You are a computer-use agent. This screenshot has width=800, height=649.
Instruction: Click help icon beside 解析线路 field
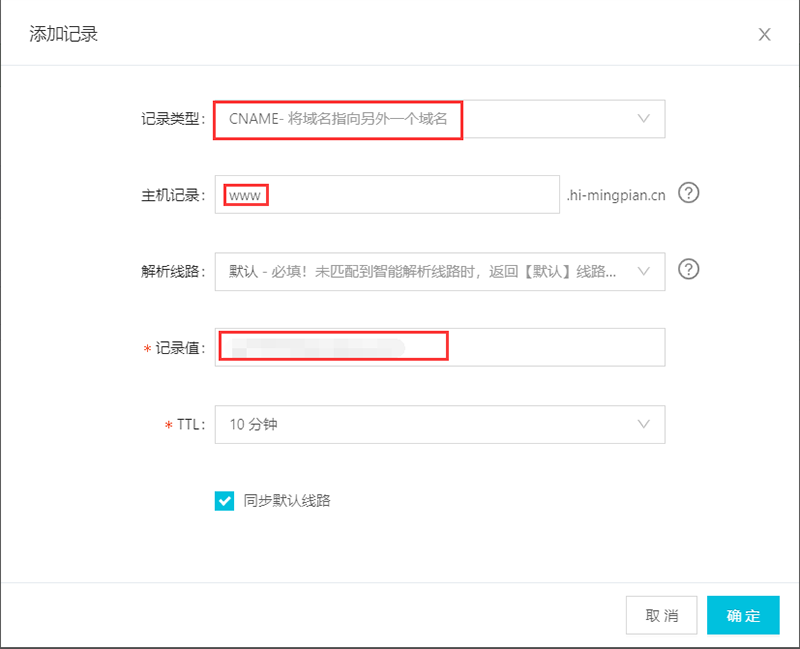point(688,271)
